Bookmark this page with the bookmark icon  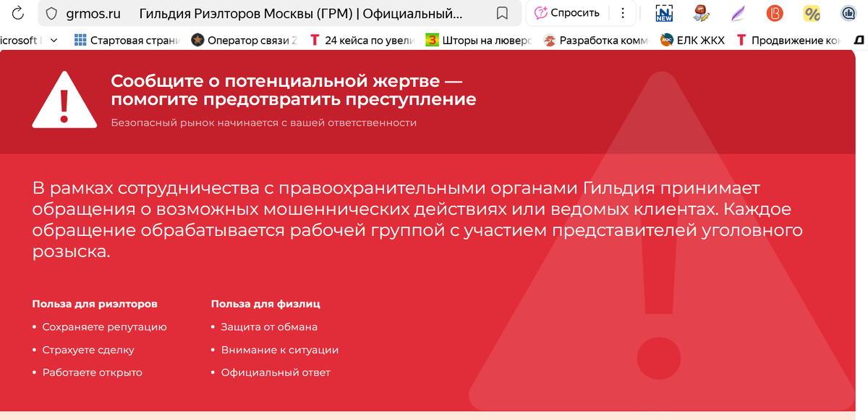(x=502, y=13)
